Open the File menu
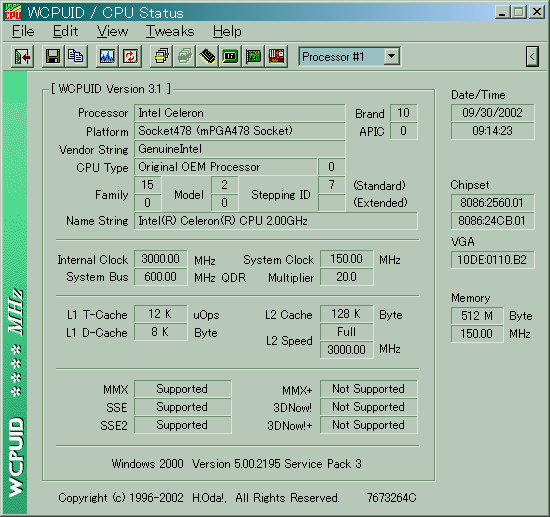550x517 pixels. (23, 32)
